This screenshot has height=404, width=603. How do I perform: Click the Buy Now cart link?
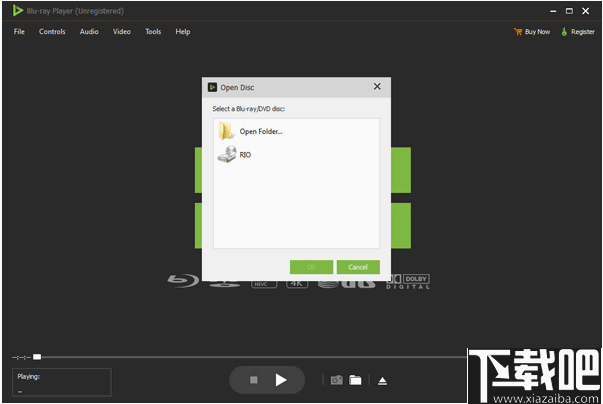pos(532,32)
